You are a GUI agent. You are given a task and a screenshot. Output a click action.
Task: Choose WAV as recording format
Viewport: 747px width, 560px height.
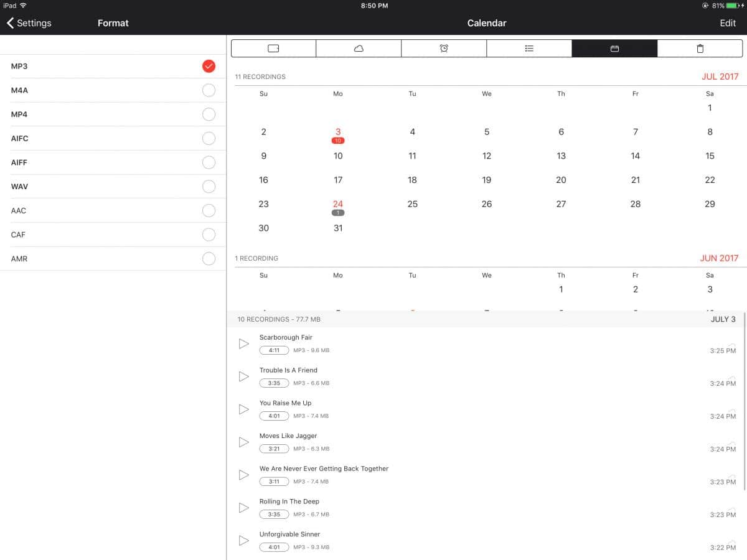(209, 187)
